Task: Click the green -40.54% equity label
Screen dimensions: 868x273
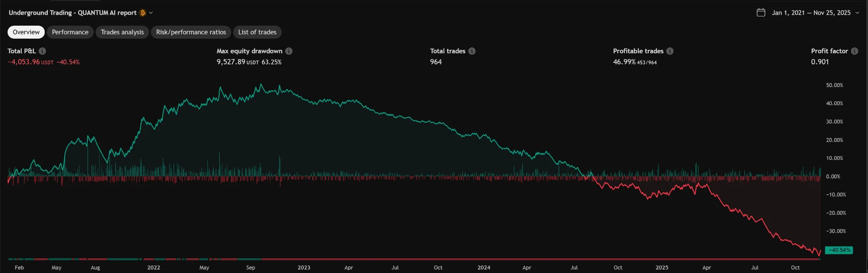Action: click(839, 250)
